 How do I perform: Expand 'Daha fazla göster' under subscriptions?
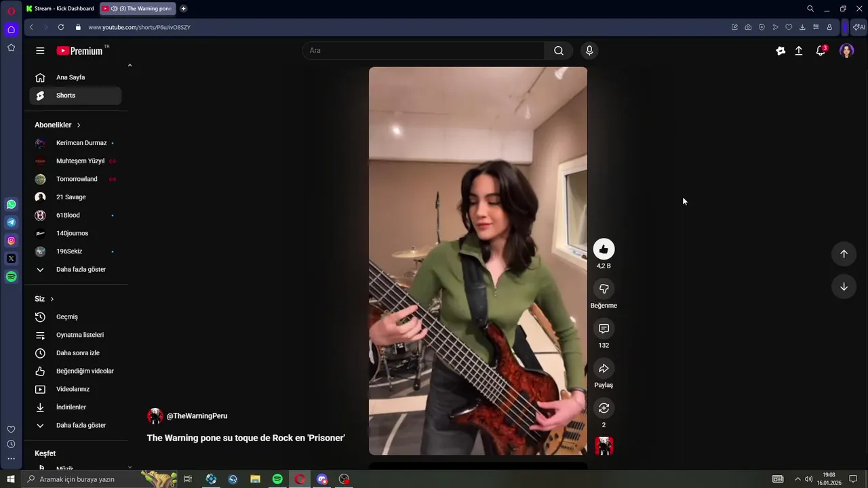75,270
